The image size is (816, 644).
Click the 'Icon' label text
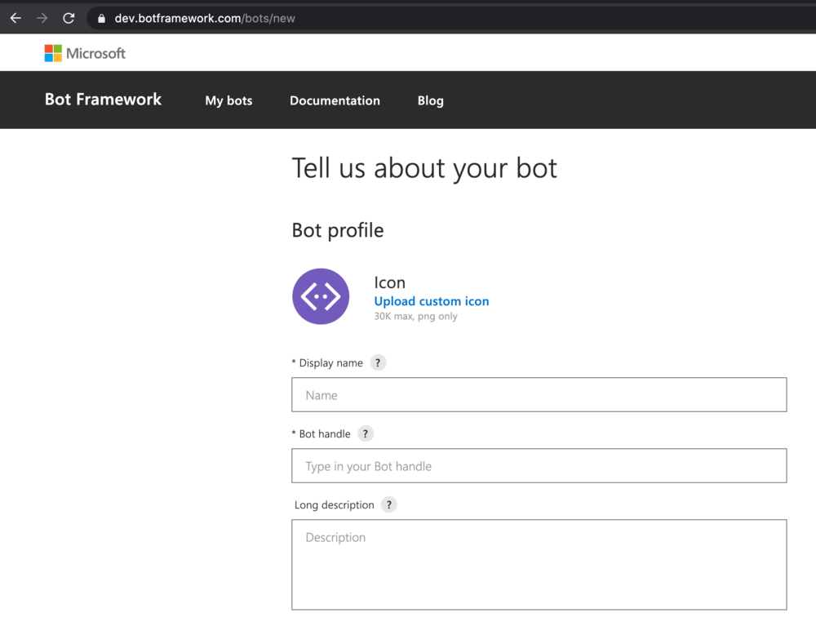pos(390,282)
